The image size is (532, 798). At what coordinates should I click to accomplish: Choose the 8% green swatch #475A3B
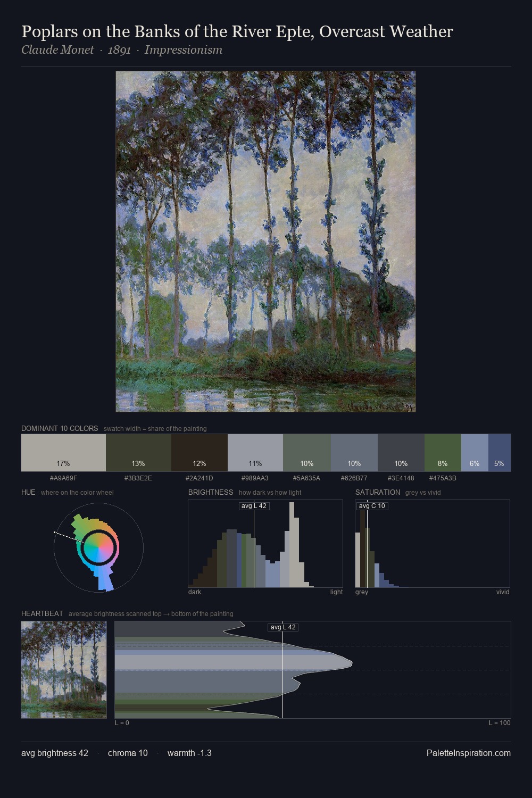tap(443, 453)
